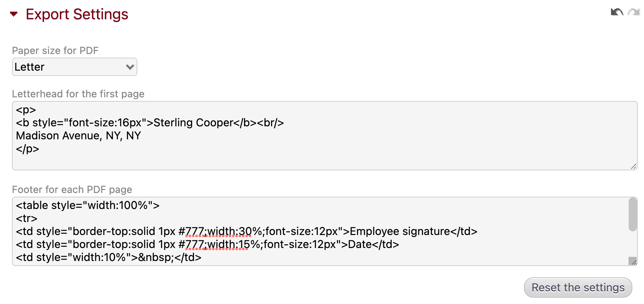This screenshot has height=304, width=644.
Task: Click the Footer textarea scrollbar thumb
Action: [632, 214]
